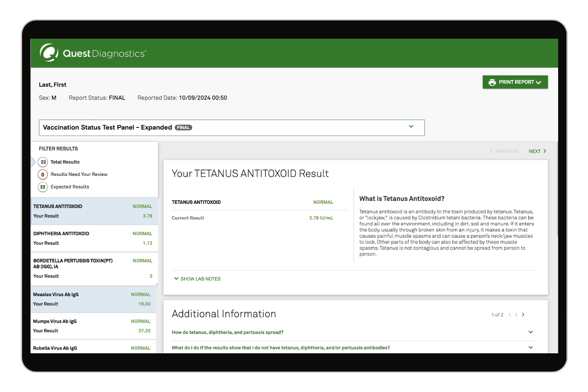
Task: Click the Total Results count circle
Action: (43, 162)
